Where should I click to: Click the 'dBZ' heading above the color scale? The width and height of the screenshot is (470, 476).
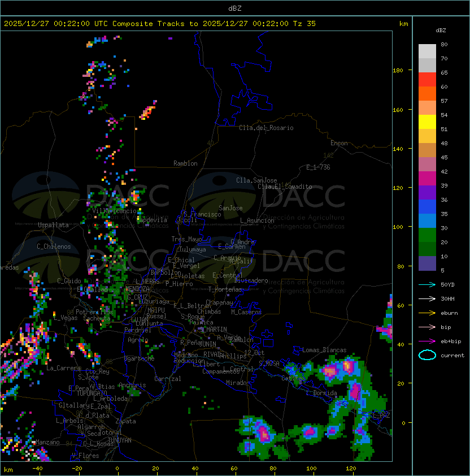pyautogui.click(x=441, y=31)
